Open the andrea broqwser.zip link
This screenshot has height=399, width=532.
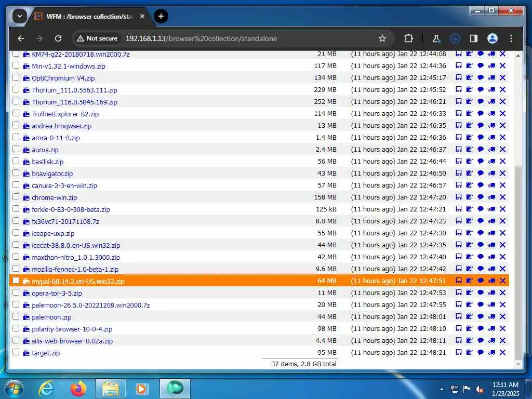pyautogui.click(x=61, y=126)
